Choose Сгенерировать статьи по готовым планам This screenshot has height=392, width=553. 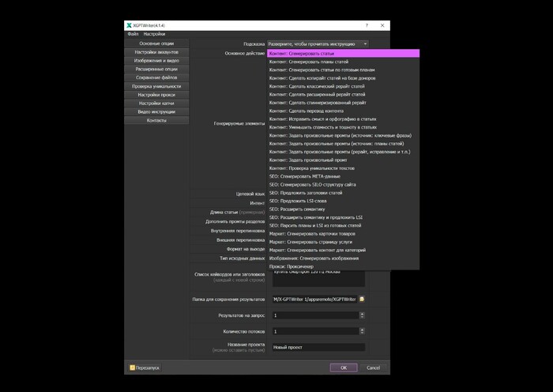click(x=343, y=70)
